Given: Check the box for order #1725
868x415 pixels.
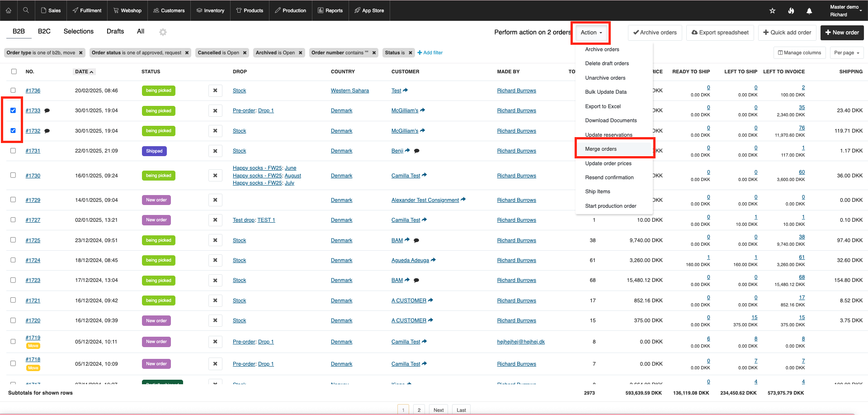Looking at the screenshot, I should [x=13, y=240].
